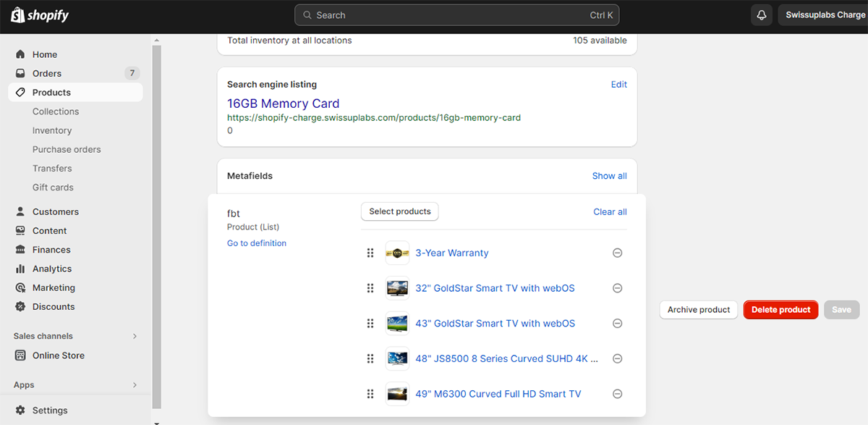
Task: Click the listing URL text
Action: [x=374, y=117]
